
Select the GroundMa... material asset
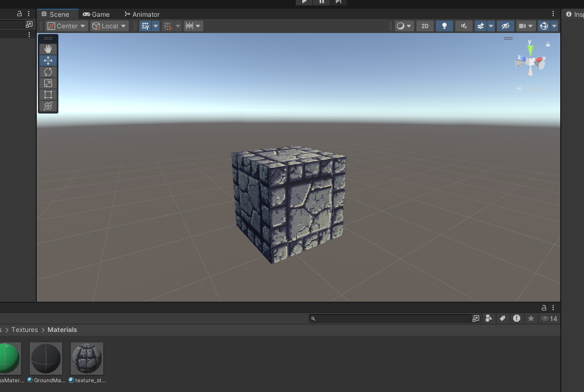tap(46, 358)
